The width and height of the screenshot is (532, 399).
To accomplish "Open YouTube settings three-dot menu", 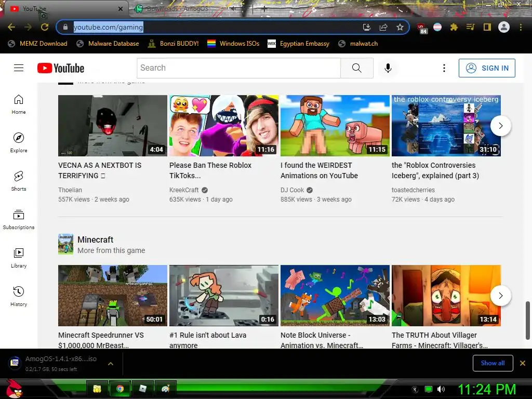I will pos(444,68).
